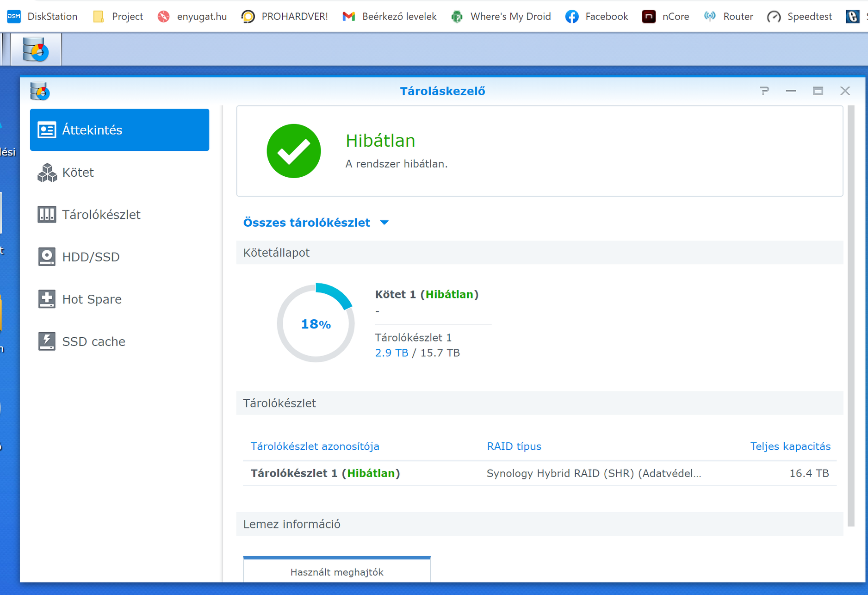Open the Where's My Droid bookmark
The height and width of the screenshot is (595, 868).
(501, 17)
